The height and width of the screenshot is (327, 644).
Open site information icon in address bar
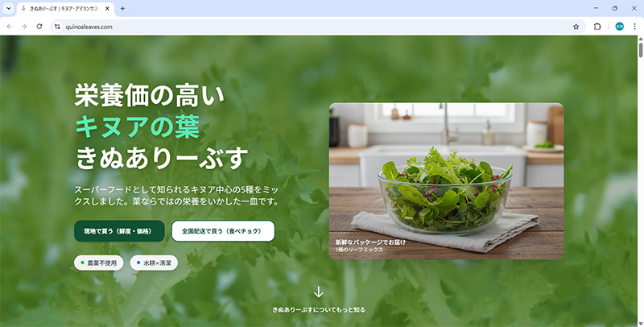point(57,27)
